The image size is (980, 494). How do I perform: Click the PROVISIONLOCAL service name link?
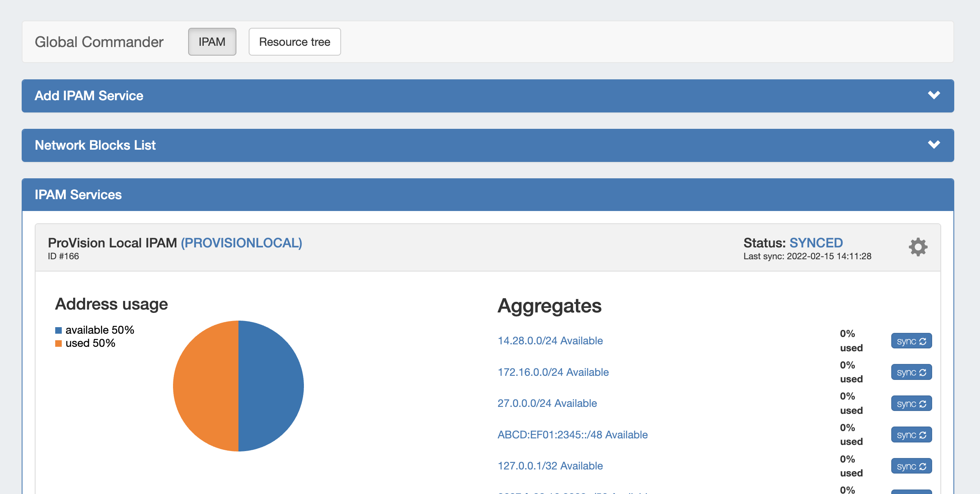click(x=241, y=243)
